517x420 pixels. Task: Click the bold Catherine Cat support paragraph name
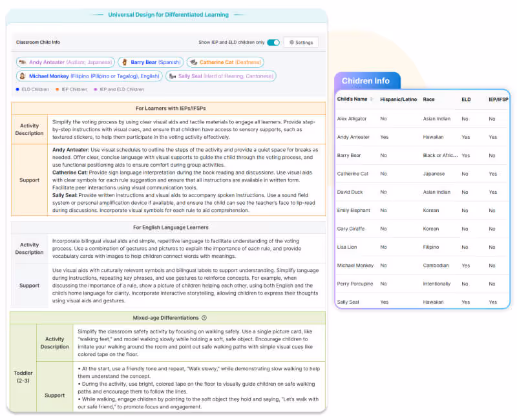[x=70, y=173]
